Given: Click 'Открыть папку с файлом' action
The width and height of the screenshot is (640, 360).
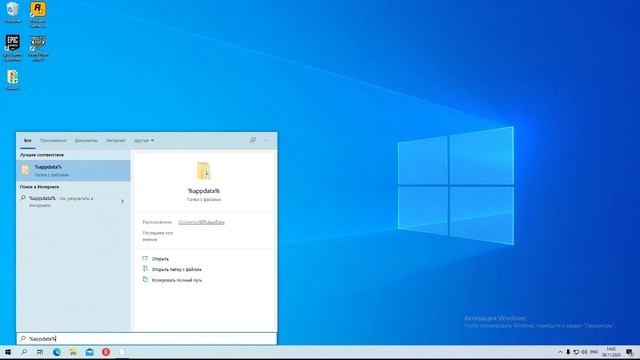Looking at the screenshot, I should tap(176, 269).
